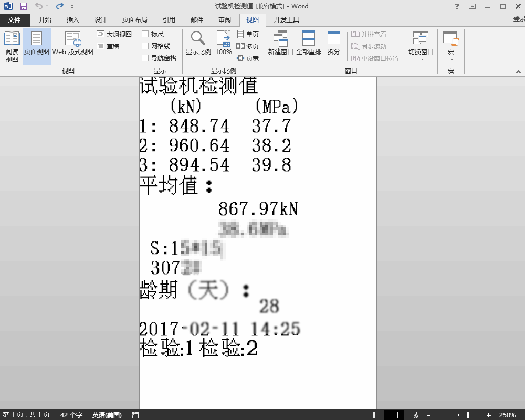Switch to the 插入 ribbon tab

[x=72, y=20]
